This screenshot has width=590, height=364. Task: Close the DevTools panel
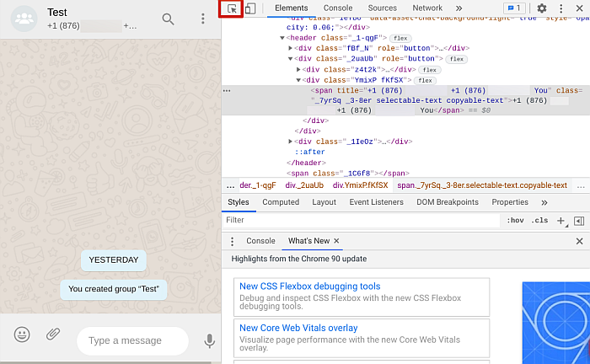[x=580, y=8]
